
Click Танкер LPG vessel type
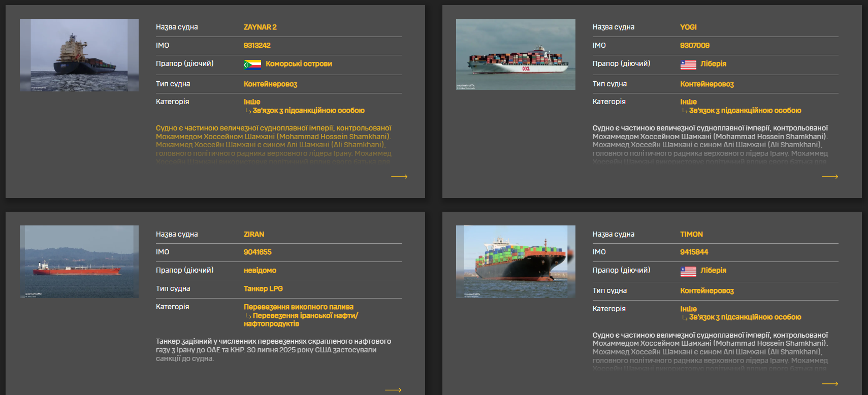click(x=263, y=289)
